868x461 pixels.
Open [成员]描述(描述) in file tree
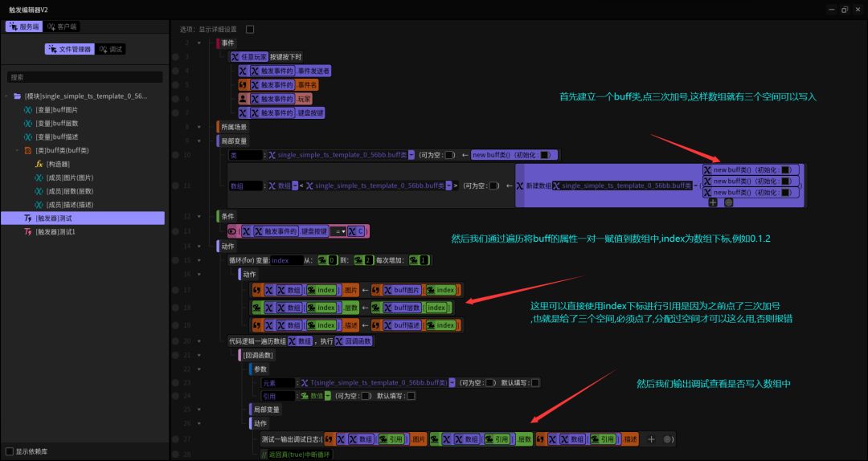[70, 205]
